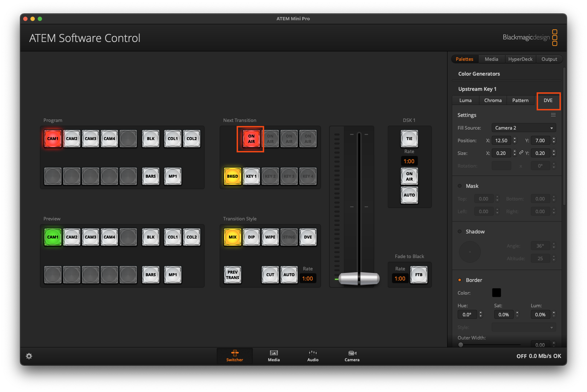Open the Fill Source dropdown

tap(524, 128)
